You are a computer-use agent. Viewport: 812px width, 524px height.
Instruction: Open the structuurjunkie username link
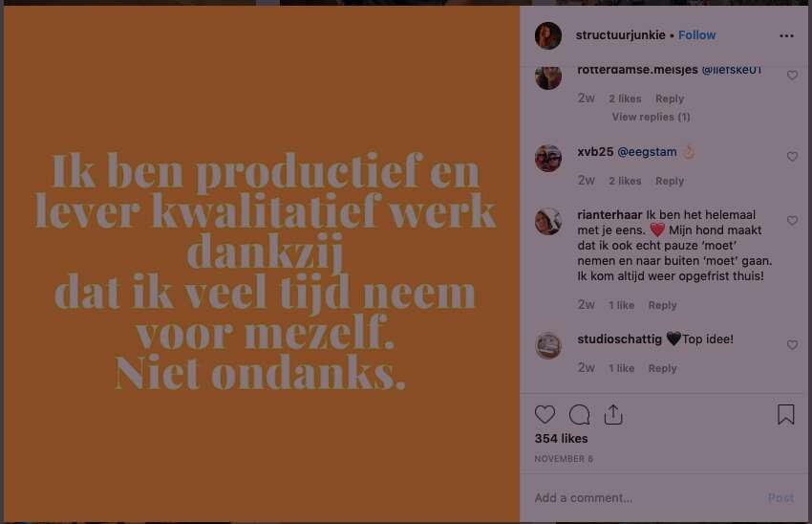click(620, 35)
